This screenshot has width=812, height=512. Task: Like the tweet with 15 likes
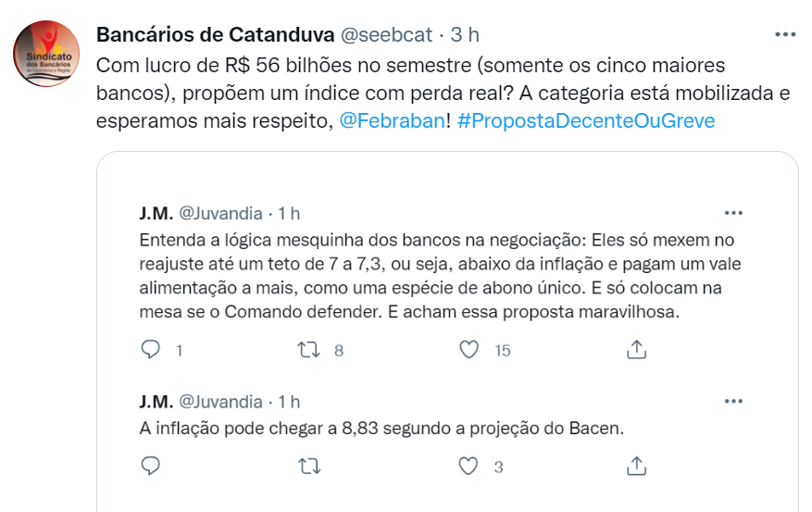pyautogui.click(x=469, y=350)
